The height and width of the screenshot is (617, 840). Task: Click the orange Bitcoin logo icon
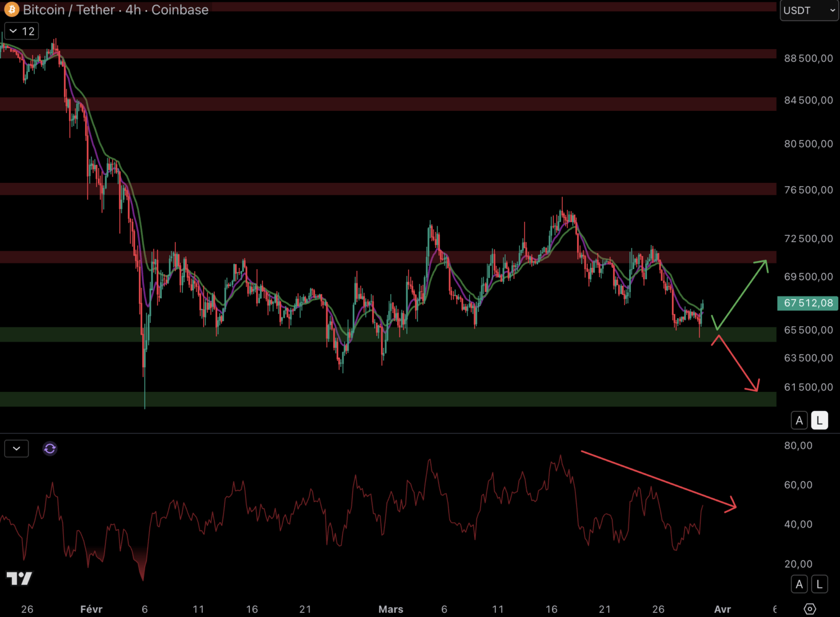coord(11,10)
